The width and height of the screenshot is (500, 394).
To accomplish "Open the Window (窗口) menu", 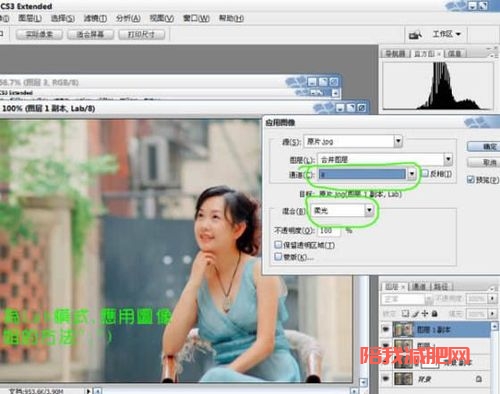I will [196, 18].
